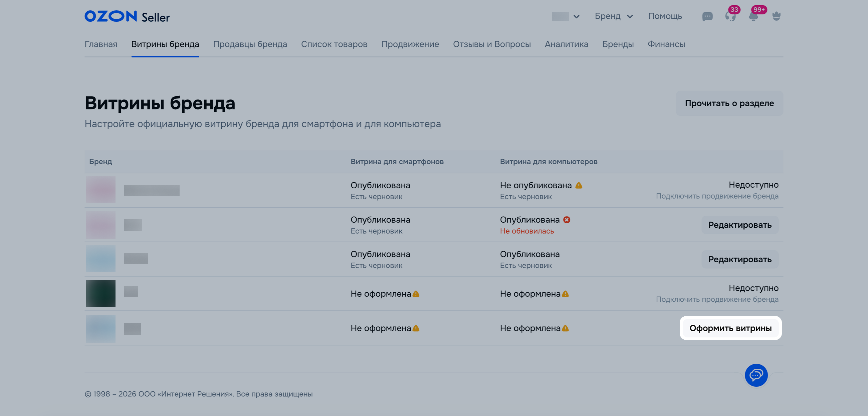Click the crown profile icon in header
Viewport: 868px width, 416px height.
[x=776, y=16]
